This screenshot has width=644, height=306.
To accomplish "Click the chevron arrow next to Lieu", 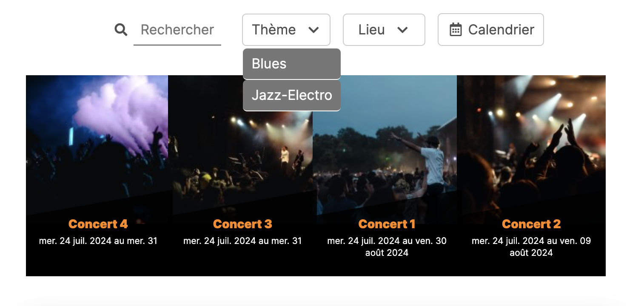I will (x=402, y=30).
